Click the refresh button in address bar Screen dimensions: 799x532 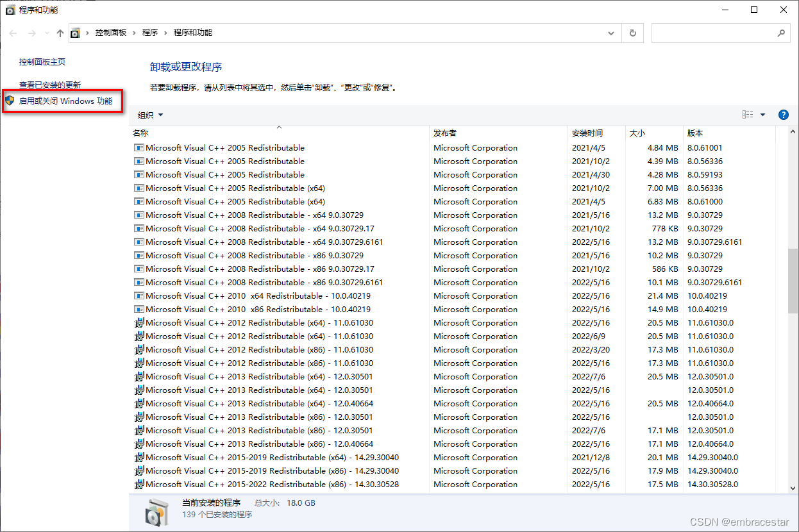pos(633,33)
